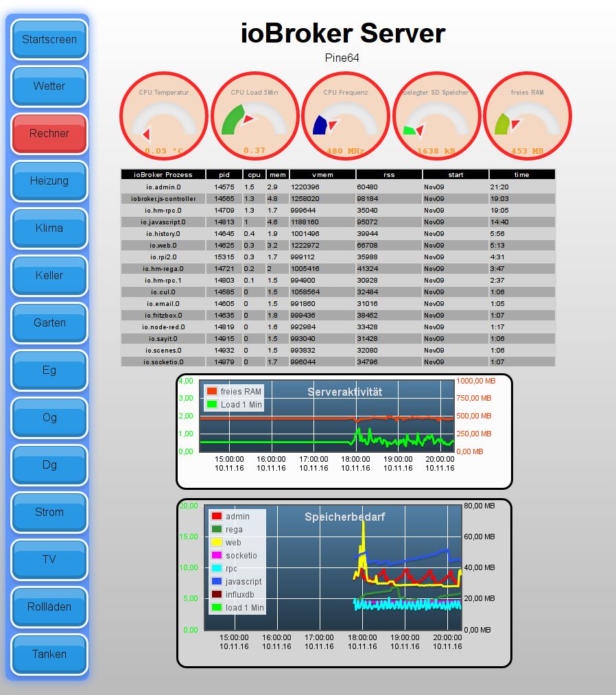Viewport: 616px width, 695px height.
Task: Click pid value 14575
Action: point(224,187)
